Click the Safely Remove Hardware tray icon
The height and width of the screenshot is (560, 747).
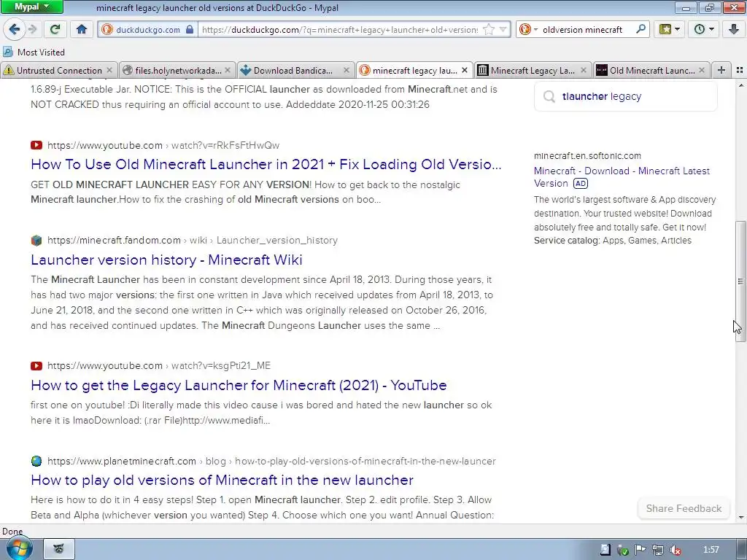pyautogui.click(x=623, y=550)
